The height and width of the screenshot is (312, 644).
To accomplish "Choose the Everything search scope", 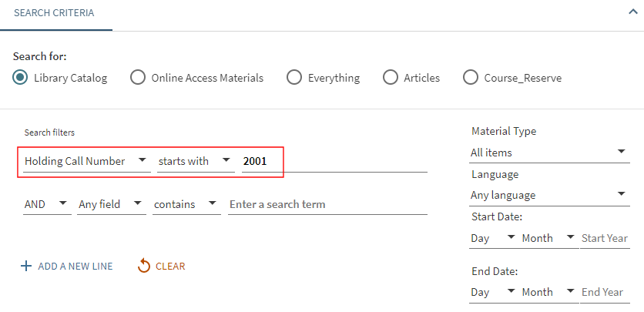I will pos(294,78).
